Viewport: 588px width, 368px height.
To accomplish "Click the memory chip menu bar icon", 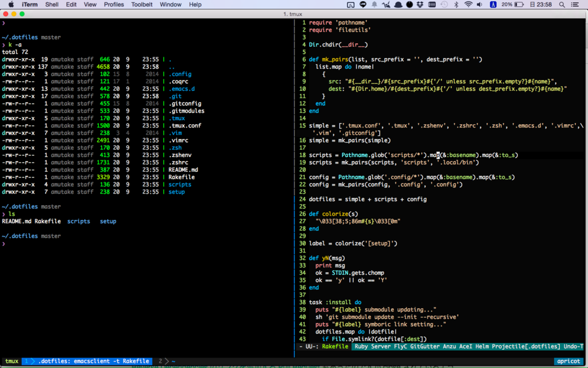I will click(432, 5).
